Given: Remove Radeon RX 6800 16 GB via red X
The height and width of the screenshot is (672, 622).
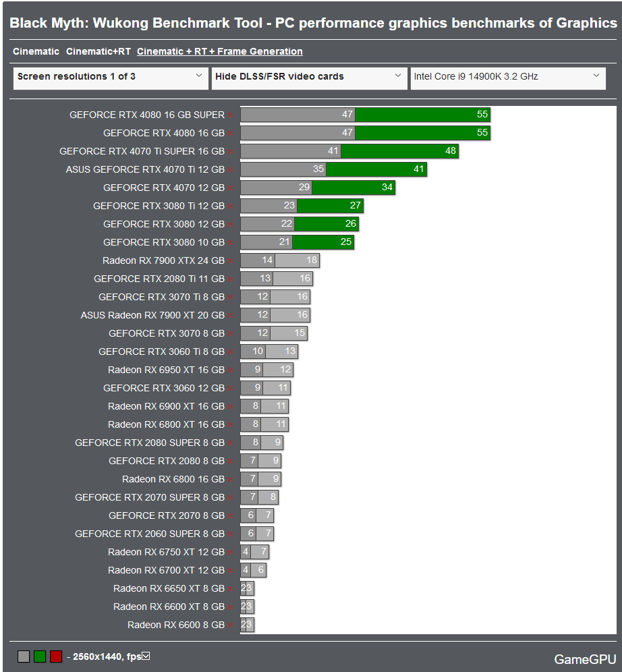Looking at the screenshot, I should [231, 480].
